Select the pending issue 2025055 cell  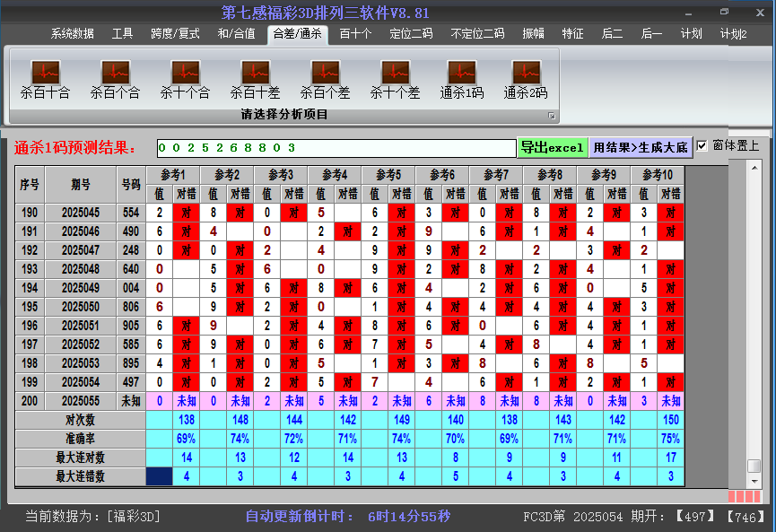(x=81, y=401)
